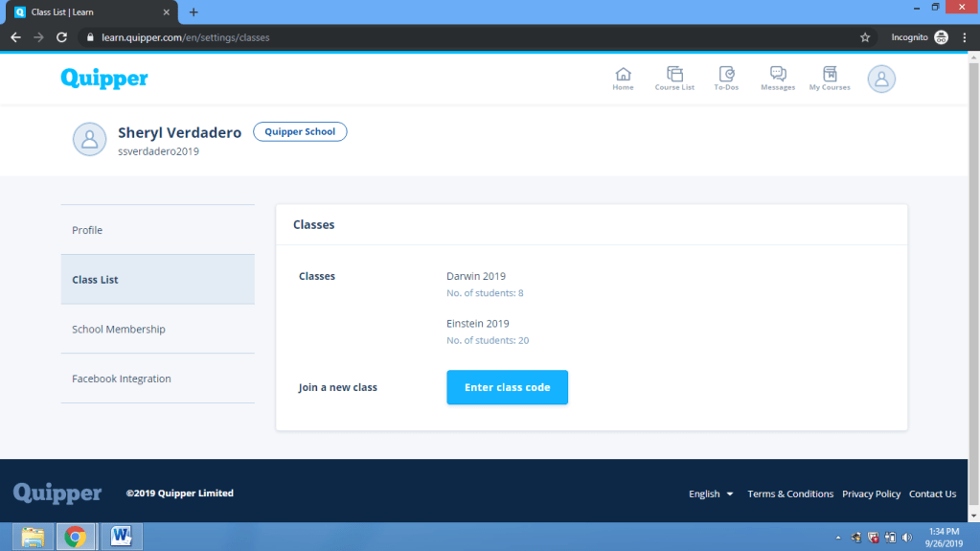Open the Course List icon
This screenshot has height=551, width=980.
coord(674,79)
